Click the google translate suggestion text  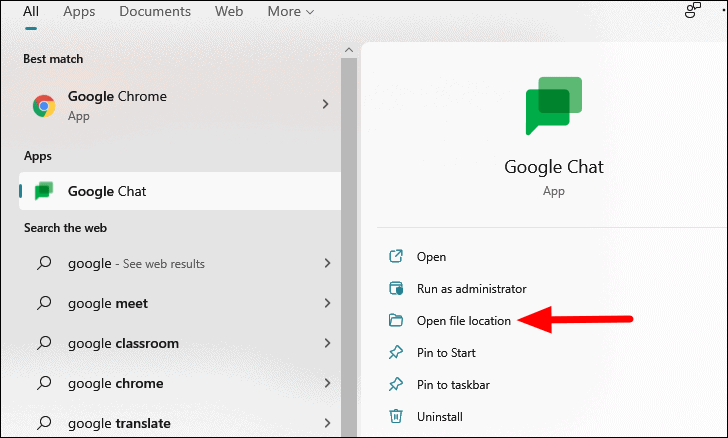(119, 423)
